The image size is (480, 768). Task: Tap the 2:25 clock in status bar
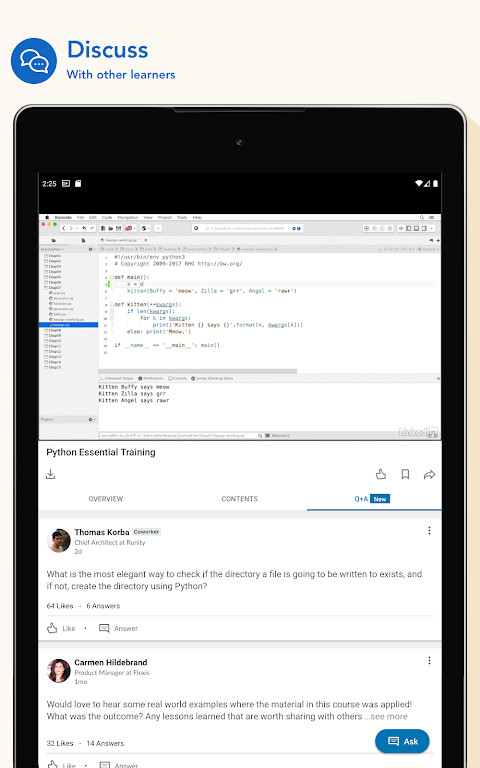(49, 184)
